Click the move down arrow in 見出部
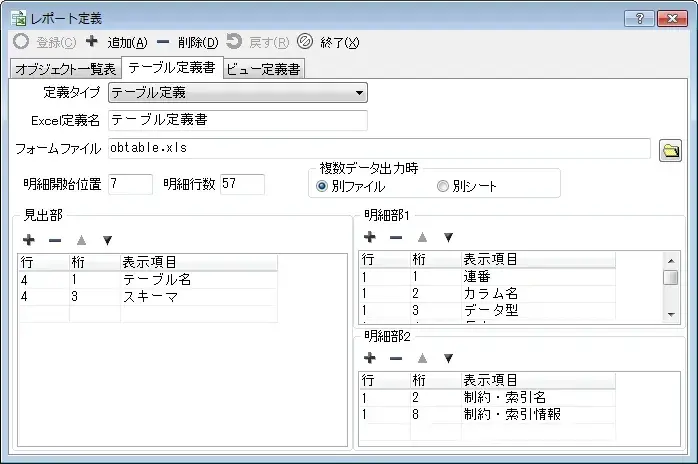The height and width of the screenshot is (464, 698). point(107,240)
